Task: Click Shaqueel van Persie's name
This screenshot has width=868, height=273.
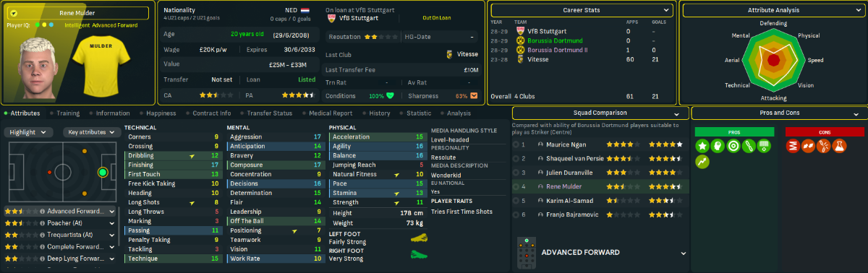Action: [575, 159]
